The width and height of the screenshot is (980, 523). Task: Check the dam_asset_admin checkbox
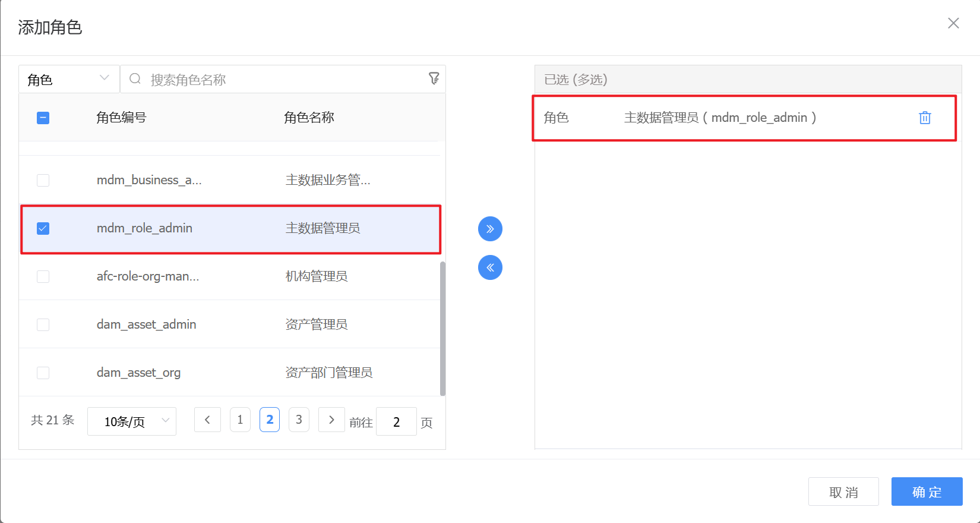coord(43,324)
